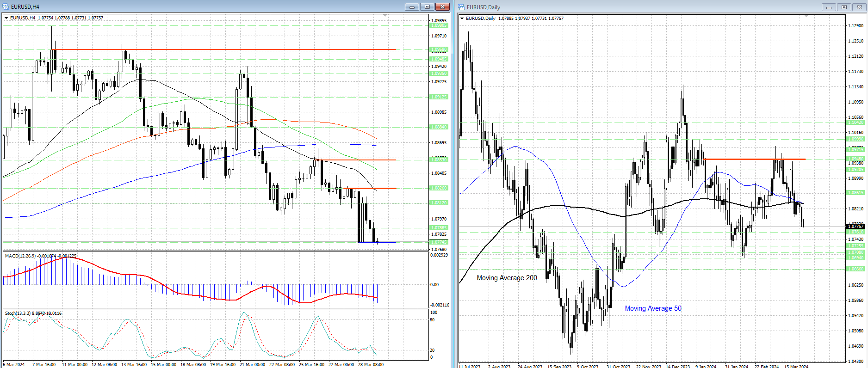This screenshot has width=868, height=368.
Task: Click the "21 Mar 00:00" time axis label
Action: click(253, 365)
